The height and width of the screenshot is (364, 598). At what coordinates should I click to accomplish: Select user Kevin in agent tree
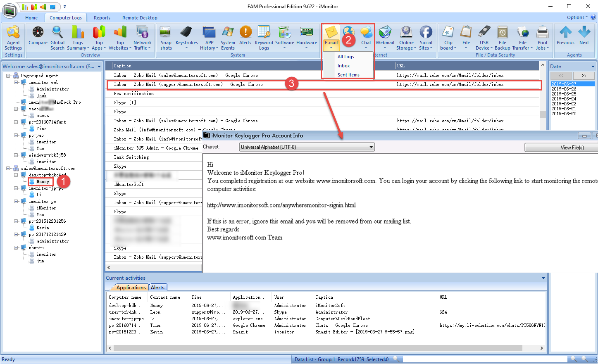pyautogui.click(x=43, y=228)
